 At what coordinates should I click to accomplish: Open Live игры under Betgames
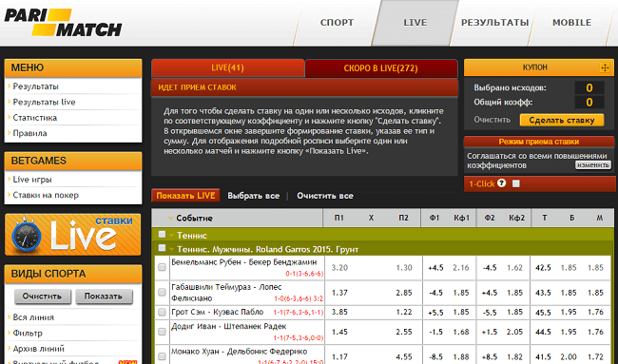tap(32, 180)
